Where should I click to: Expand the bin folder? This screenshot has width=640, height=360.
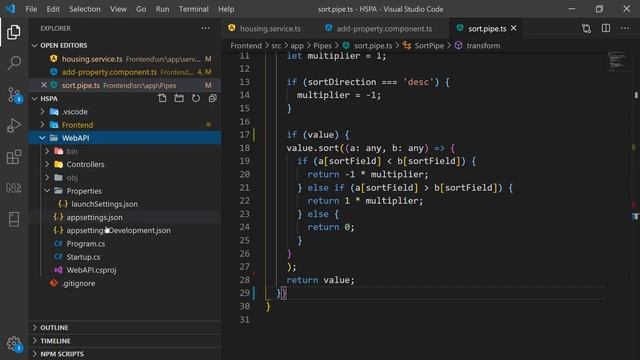pos(47,151)
